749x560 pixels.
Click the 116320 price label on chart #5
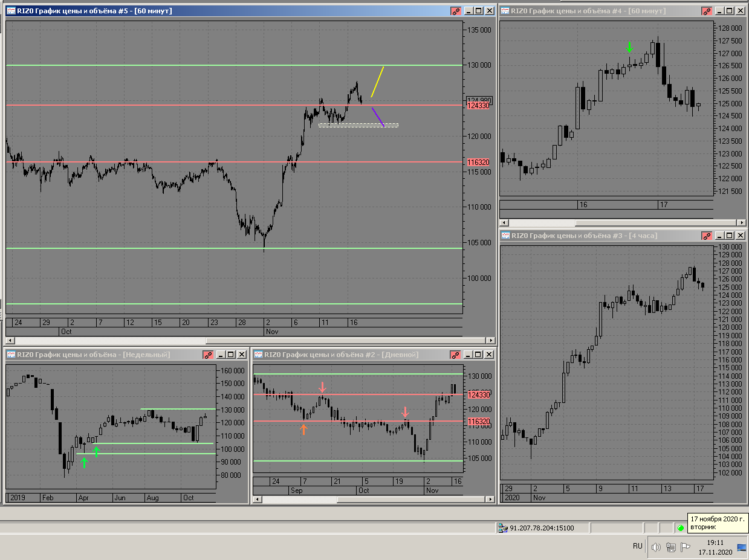click(478, 163)
